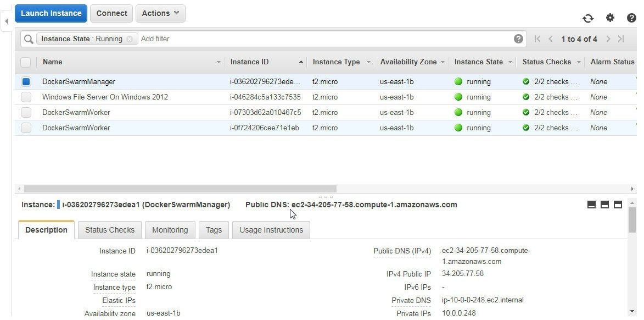
Task: Maximize the details pane using the rightmost layout icon
Action: coord(618,205)
